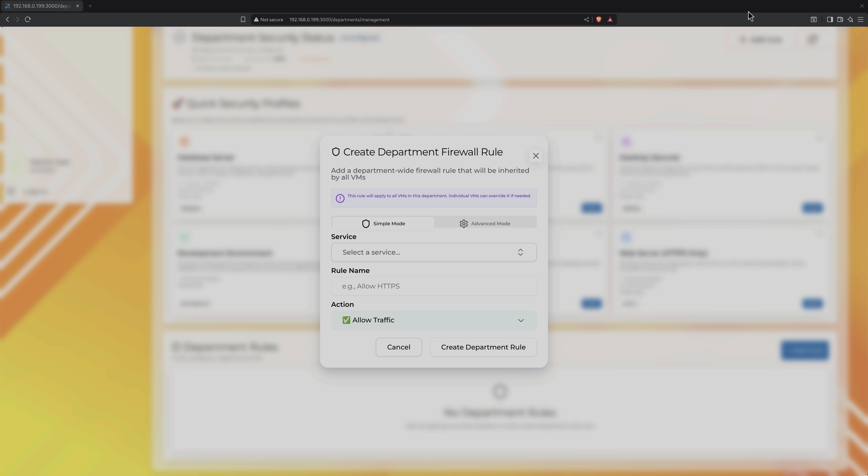Open Brave Wallet from the toolbar

point(840,19)
